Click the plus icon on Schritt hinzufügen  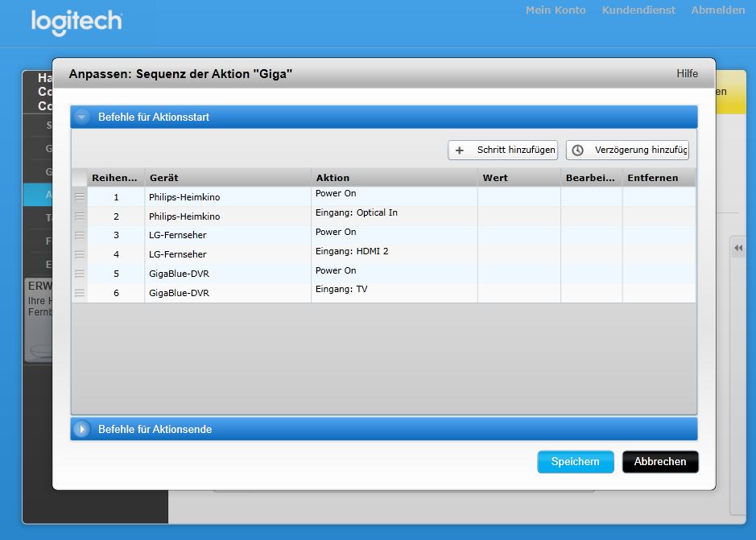(460, 150)
